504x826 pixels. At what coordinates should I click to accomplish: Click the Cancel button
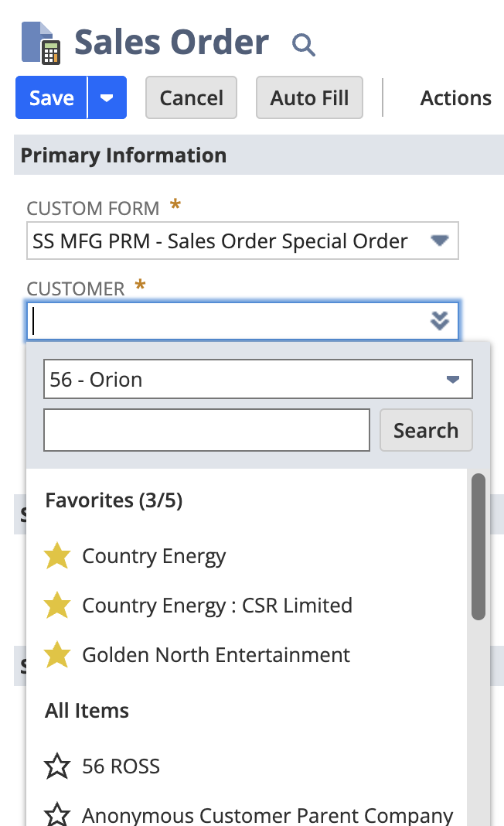(191, 98)
